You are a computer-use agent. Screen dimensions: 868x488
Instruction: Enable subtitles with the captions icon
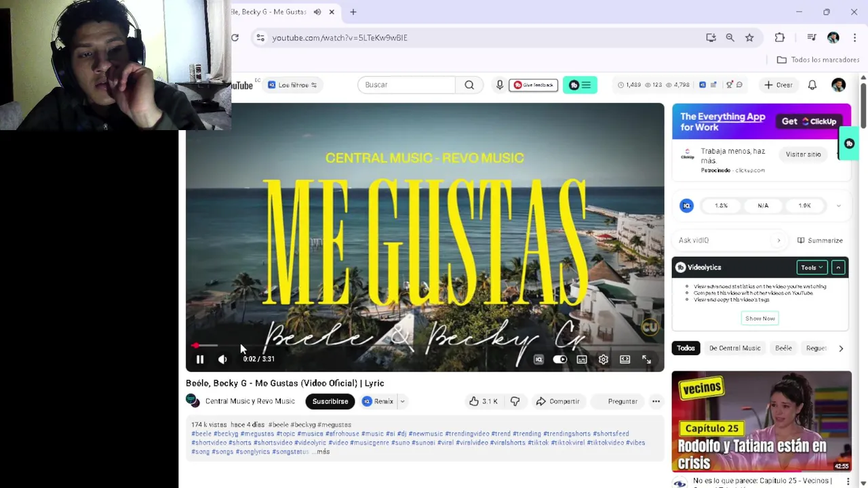[582, 359]
